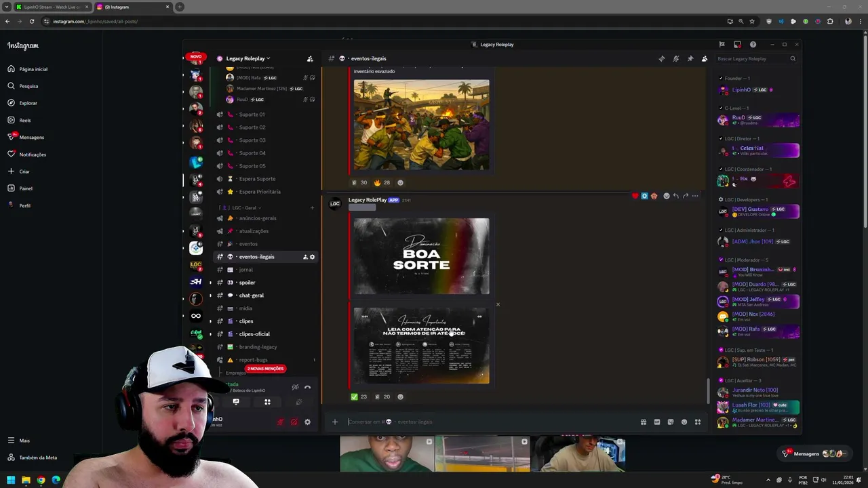868x488 pixels.
Task: Toggle notification settings bell in header
Action: (x=676, y=58)
